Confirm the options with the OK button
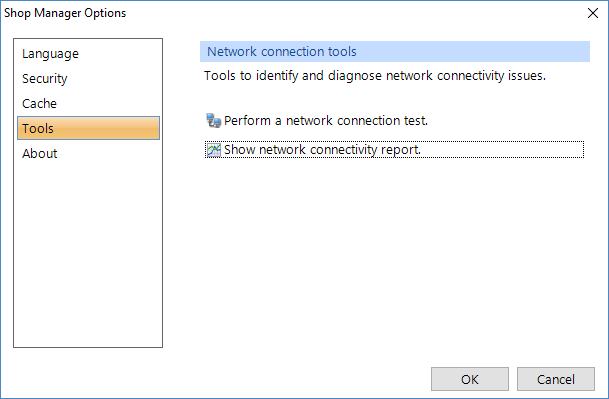609x399 pixels. [470, 379]
